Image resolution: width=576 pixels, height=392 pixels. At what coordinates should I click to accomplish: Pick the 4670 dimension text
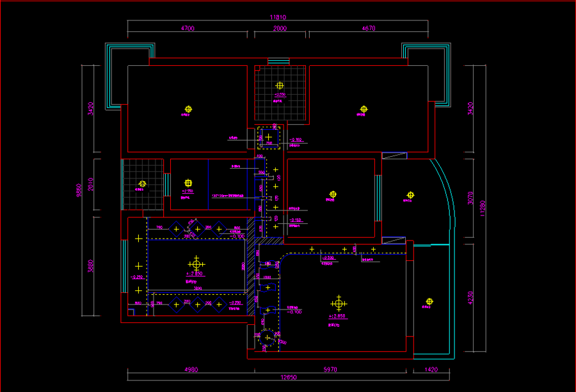point(369,28)
